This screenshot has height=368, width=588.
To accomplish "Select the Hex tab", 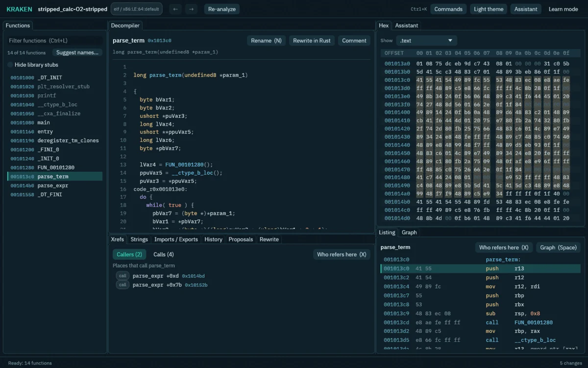I will pos(384,26).
